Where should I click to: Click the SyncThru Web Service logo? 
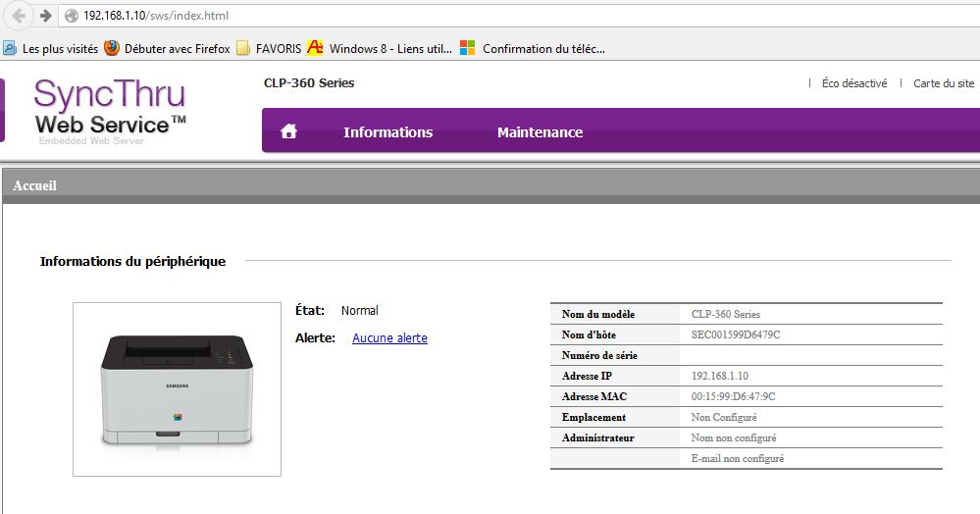point(110,111)
